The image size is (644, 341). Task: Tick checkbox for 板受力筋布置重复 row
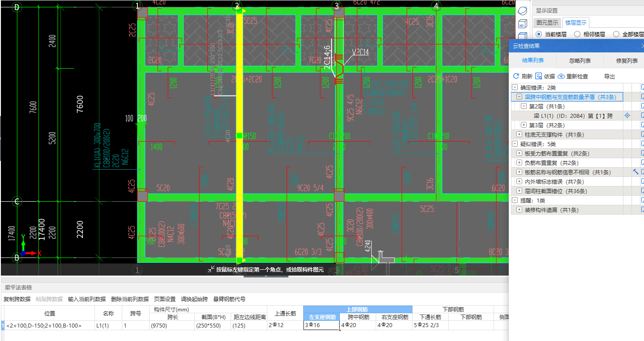click(x=642, y=153)
